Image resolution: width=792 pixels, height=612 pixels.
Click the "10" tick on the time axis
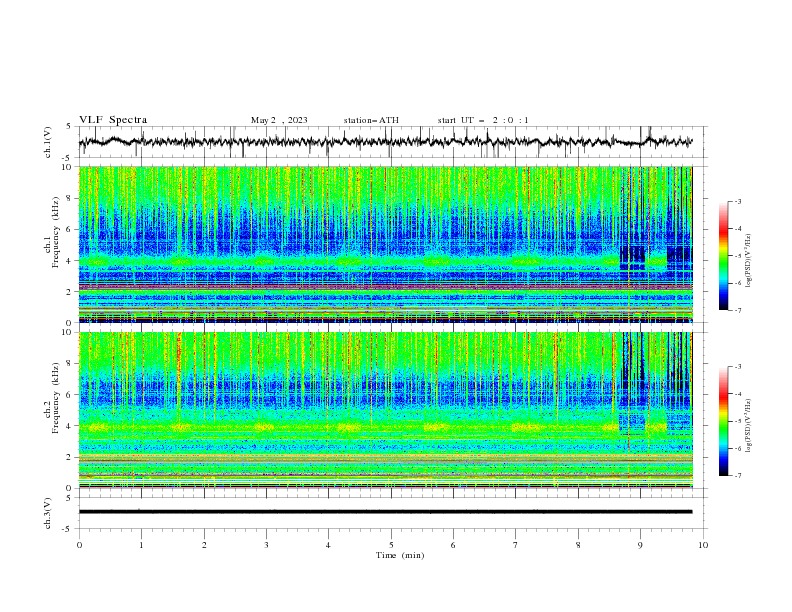tap(703, 545)
